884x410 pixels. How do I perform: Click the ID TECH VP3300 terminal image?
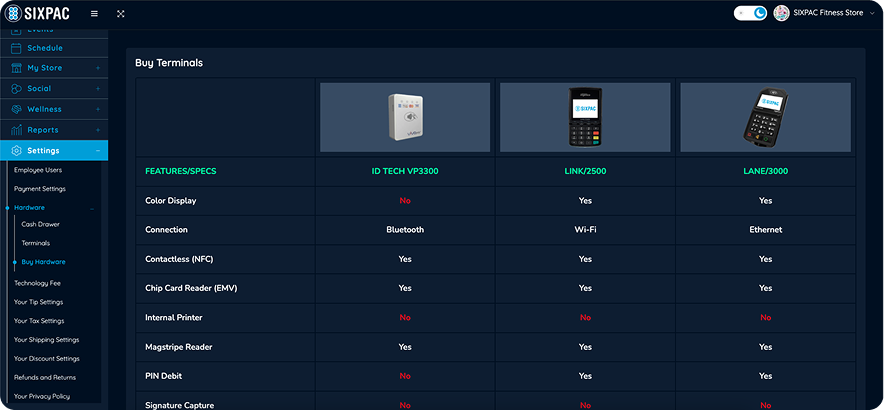coord(405,117)
